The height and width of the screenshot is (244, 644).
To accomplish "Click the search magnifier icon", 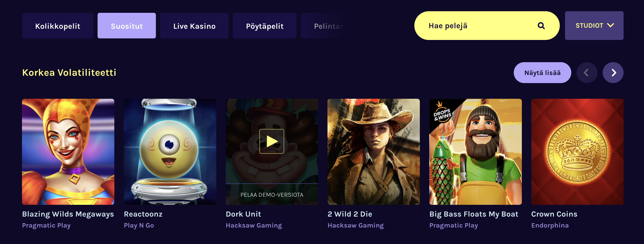I will [x=541, y=26].
